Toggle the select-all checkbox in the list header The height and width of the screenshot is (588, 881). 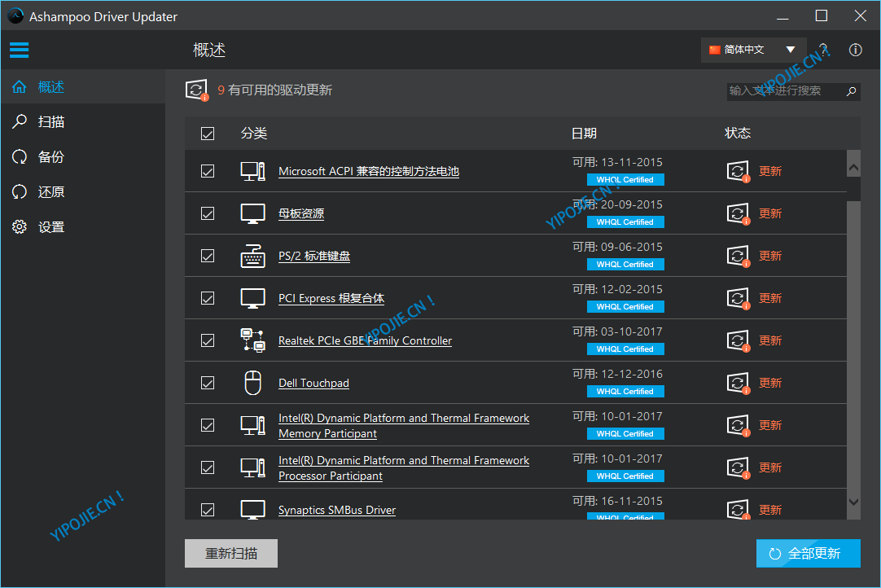click(208, 133)
